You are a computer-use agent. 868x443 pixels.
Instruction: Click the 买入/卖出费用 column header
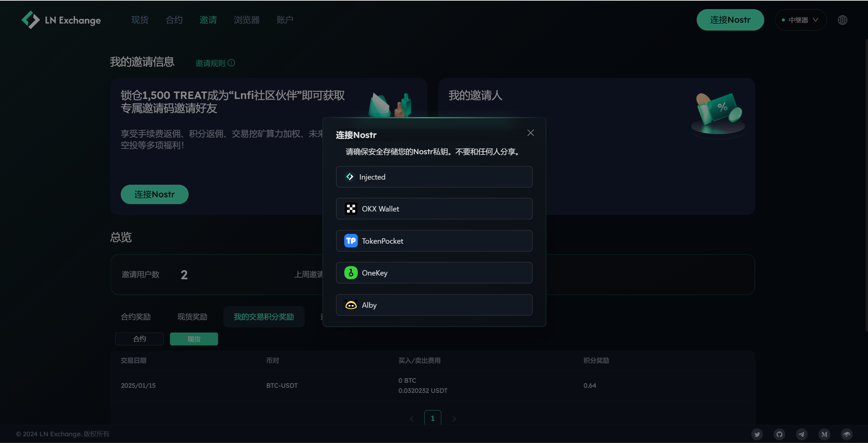(420, 360)
